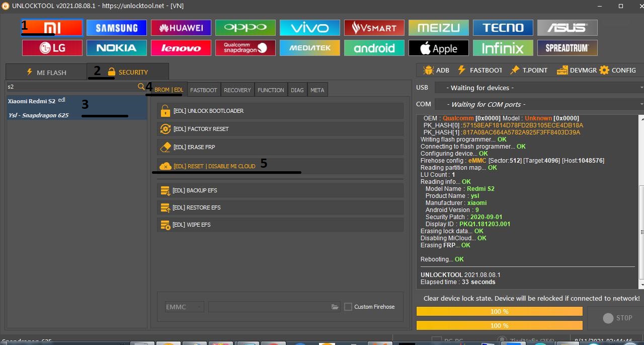Screen dimensions: 644x345
Task: Click [EDL] RESTORE EFS button
Action: coord(280,208)
